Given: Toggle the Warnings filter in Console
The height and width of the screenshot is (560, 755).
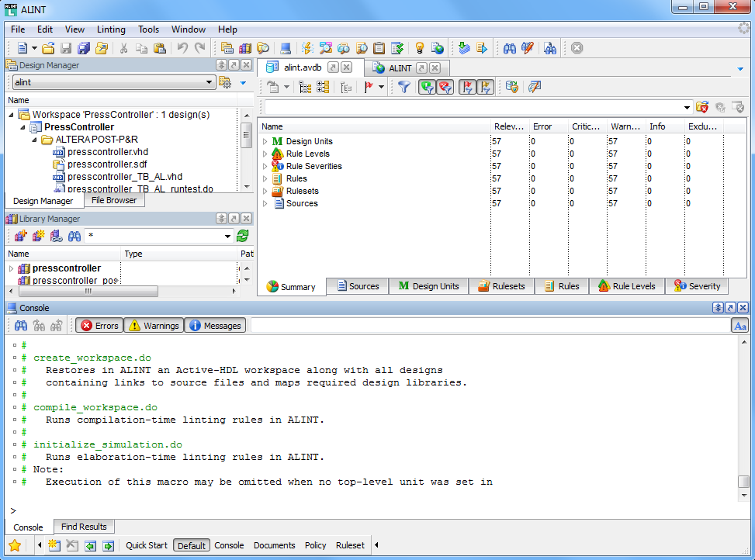Looking at the screenshot, I should [x=154, y=326].
